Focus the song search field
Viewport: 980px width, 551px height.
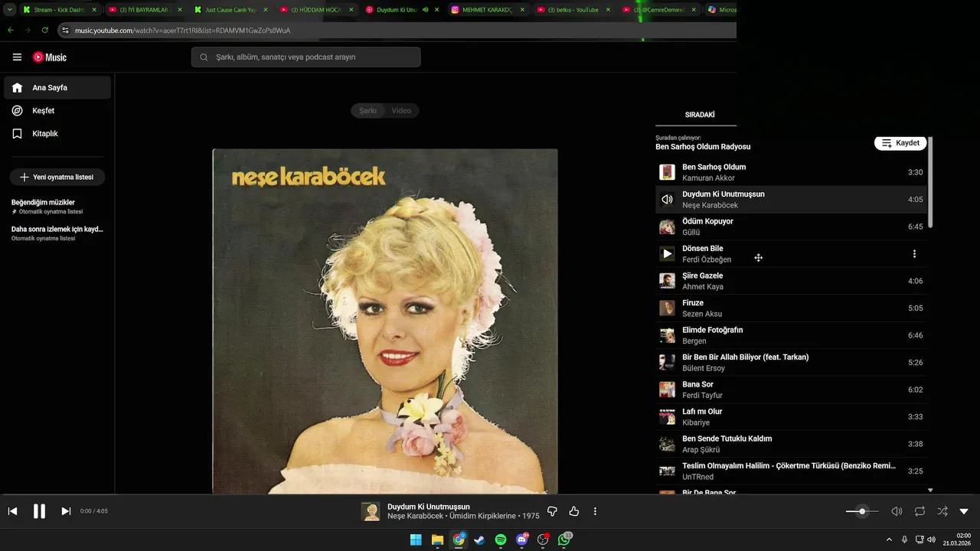point(306,57)
